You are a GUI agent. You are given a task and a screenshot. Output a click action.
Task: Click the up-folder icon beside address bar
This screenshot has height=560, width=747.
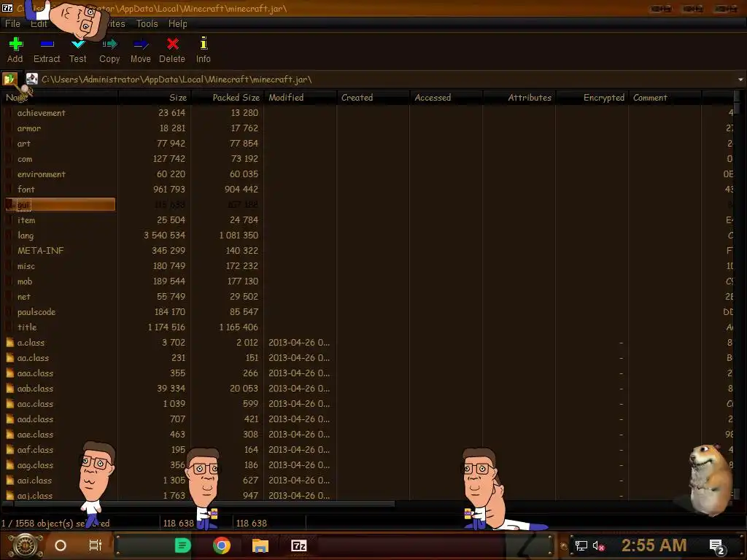click(x=9, y=79)
